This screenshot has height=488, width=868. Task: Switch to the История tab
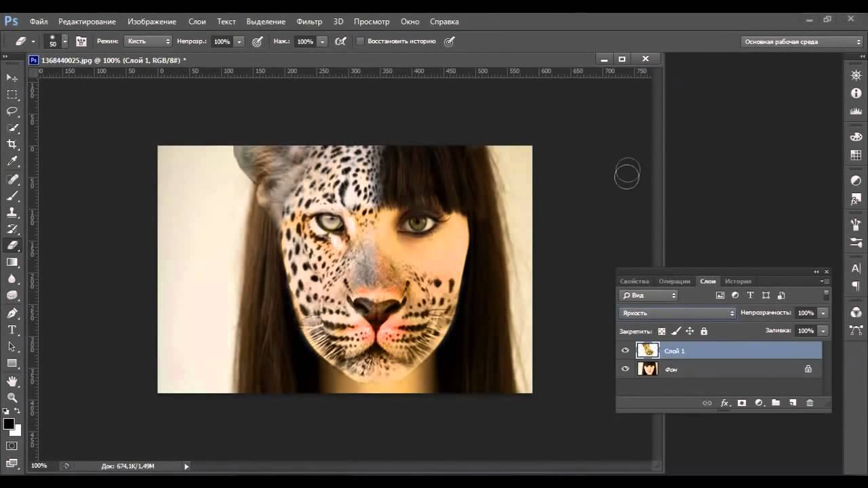(738, 281)
